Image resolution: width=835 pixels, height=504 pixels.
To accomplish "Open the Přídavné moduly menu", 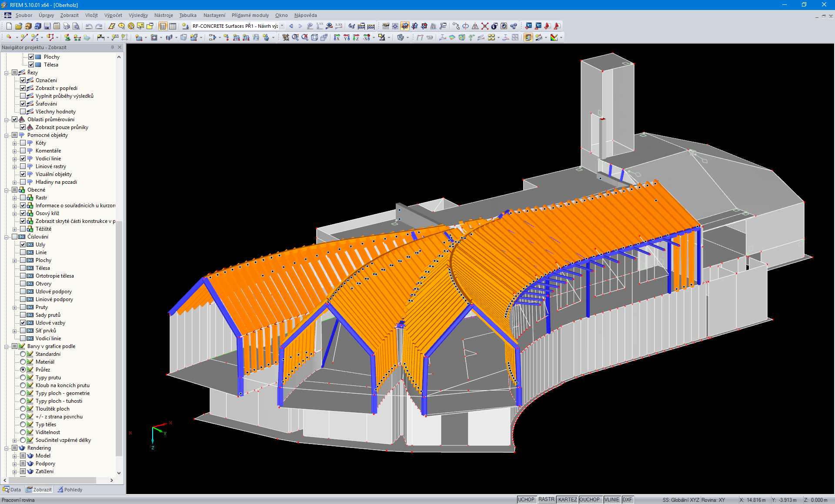I will pos(250,15).
